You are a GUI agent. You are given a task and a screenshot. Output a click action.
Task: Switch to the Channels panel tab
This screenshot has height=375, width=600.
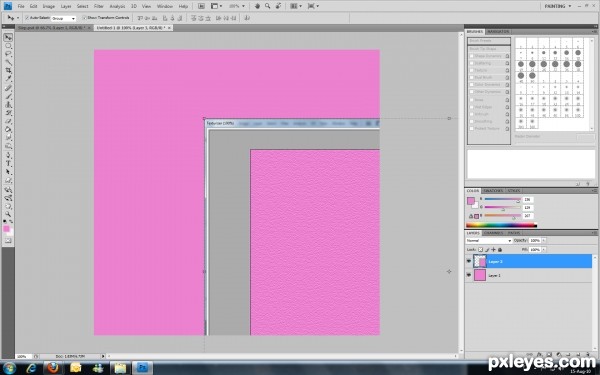(x=494, y=233)
